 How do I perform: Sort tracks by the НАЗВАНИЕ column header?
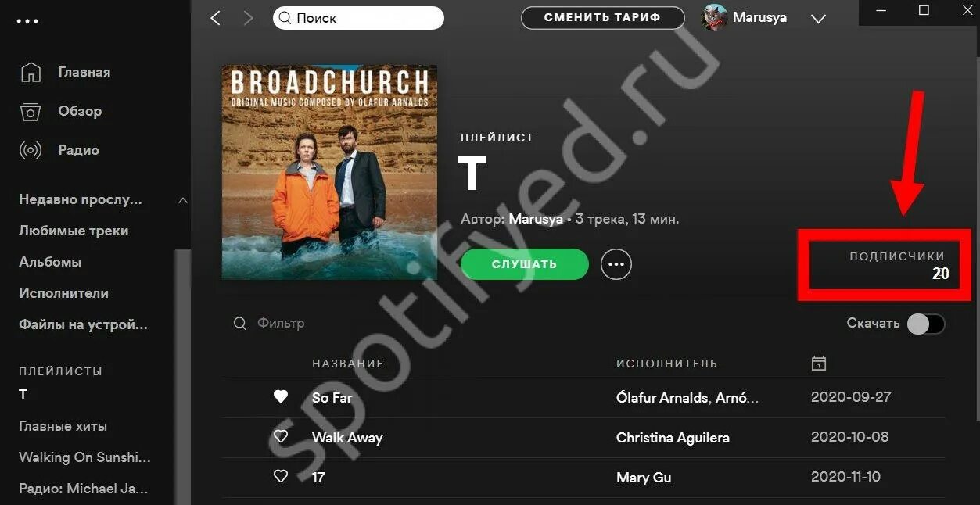(348, 364)
